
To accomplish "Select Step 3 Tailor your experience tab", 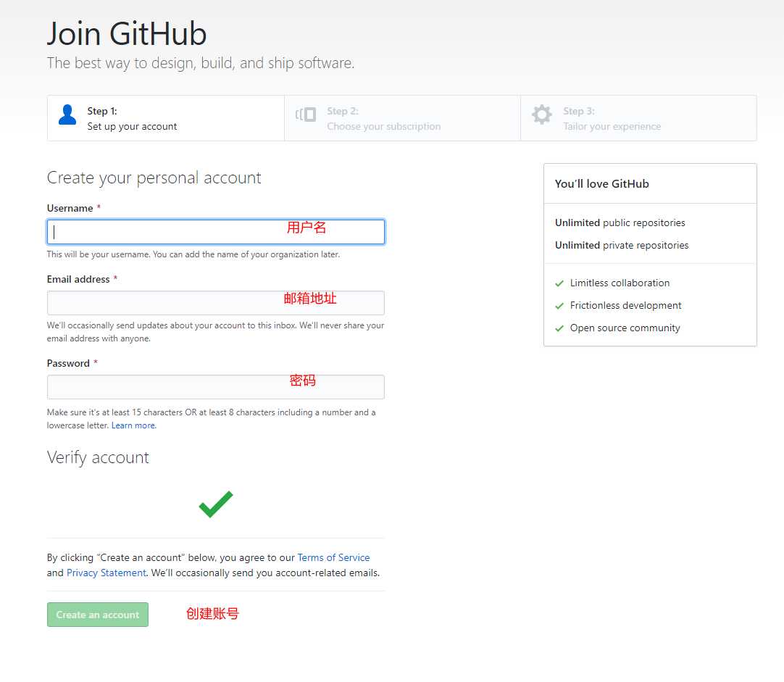I will tap(638, 119).
